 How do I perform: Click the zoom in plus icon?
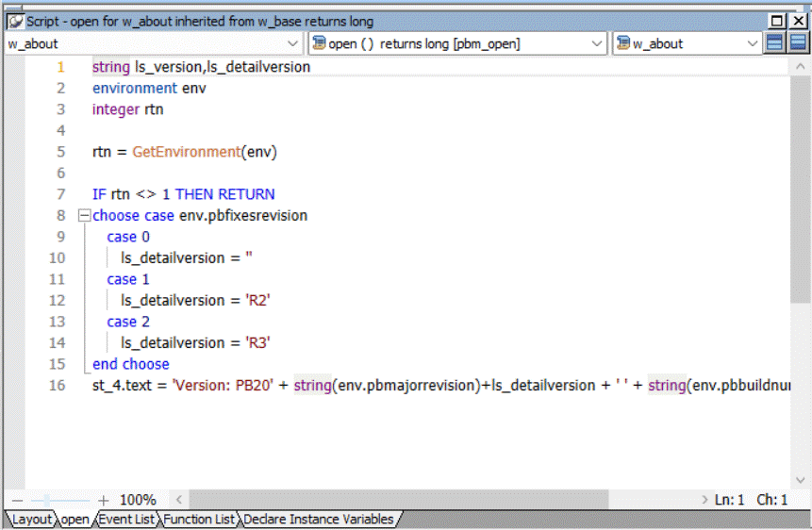(104, 500)
